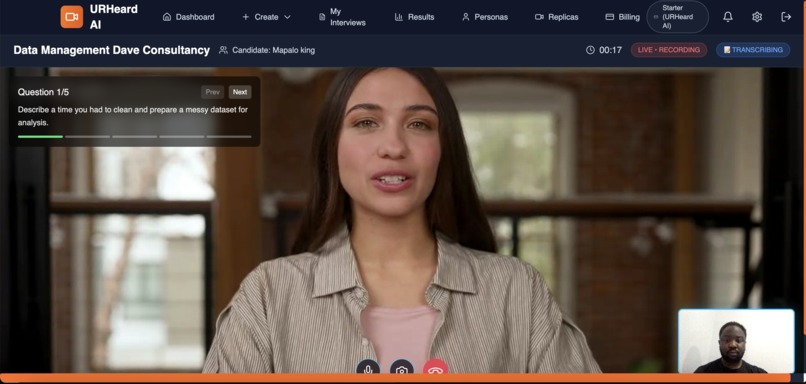The width and height of the screenshot is (806, 384).
Task: Click the Starter (URHeard AI) plan badge
Action: [x=677, y=17]
